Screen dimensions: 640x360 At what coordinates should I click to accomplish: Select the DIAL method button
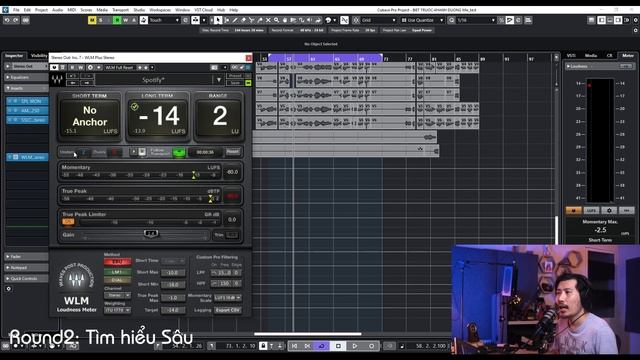[x=118, y=280]
